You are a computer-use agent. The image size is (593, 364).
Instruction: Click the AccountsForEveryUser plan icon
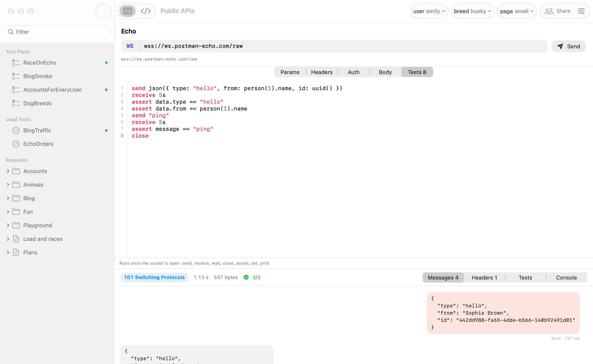[x=16, y=90]
